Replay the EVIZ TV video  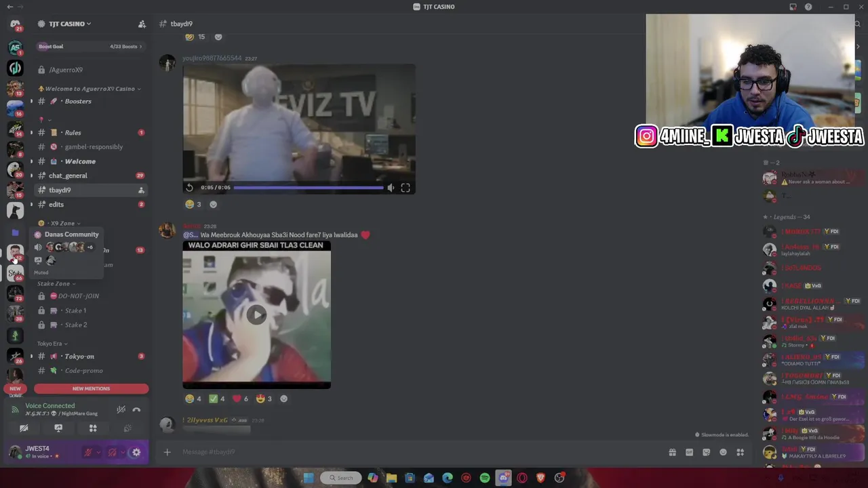[x=190, y=188]
